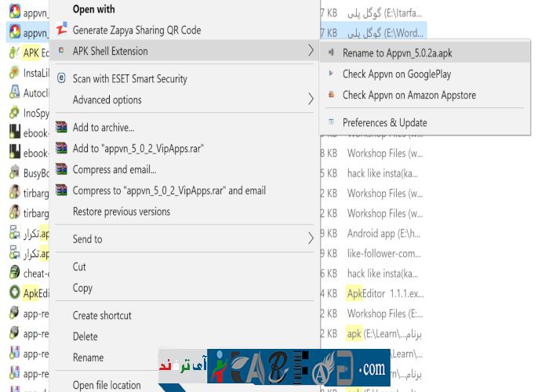
Task: Choose Restore previous versions
Action: (121, 212)
